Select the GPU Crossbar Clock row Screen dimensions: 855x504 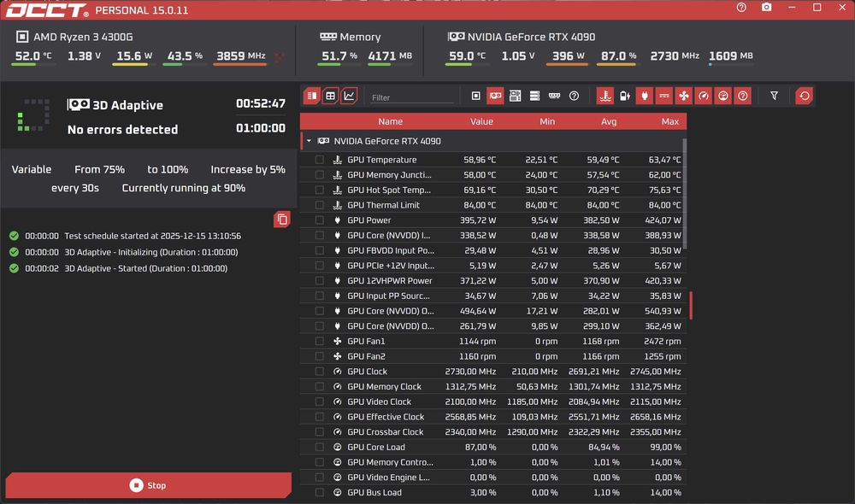pos(493,432)
